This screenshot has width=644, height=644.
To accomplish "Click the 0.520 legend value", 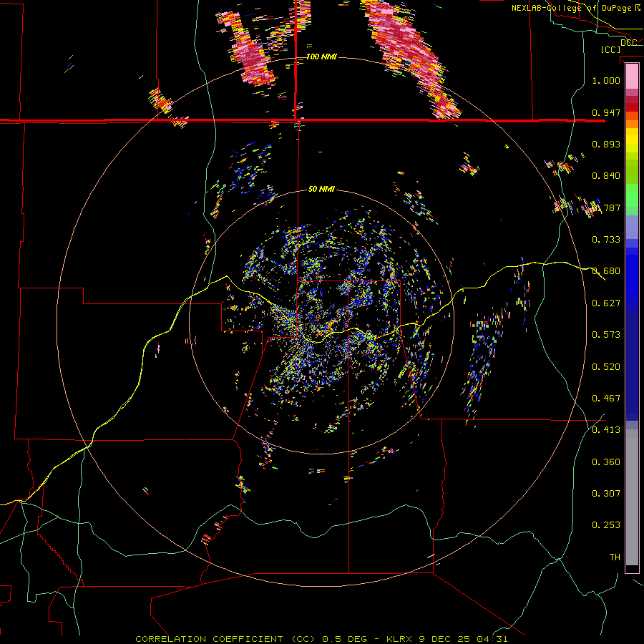I will 606,367.
